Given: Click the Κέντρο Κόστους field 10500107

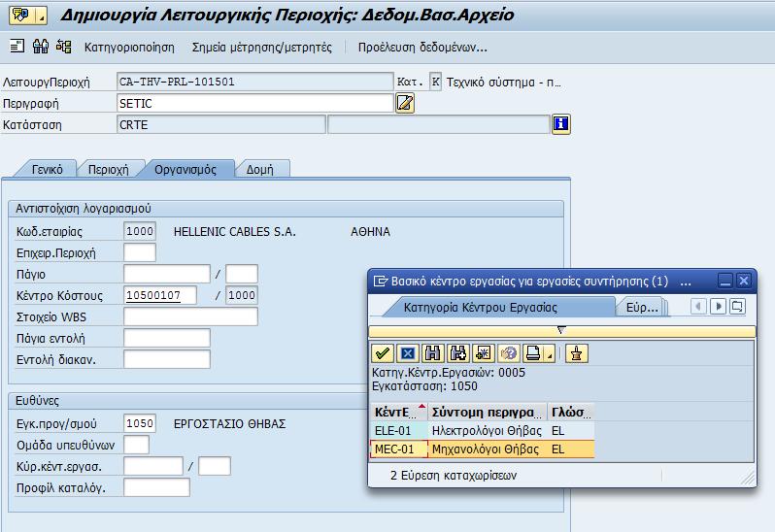Looking at the screenshot, I should pos(160,295).
